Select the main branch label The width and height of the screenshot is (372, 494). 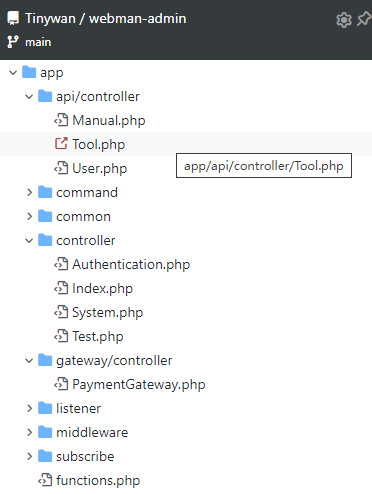pos(38,42)
